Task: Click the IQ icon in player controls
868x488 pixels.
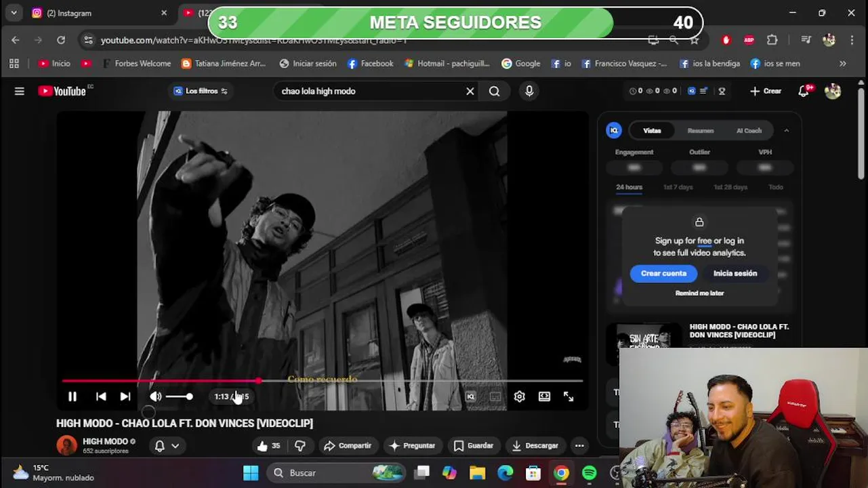Action: coord(471,396)
